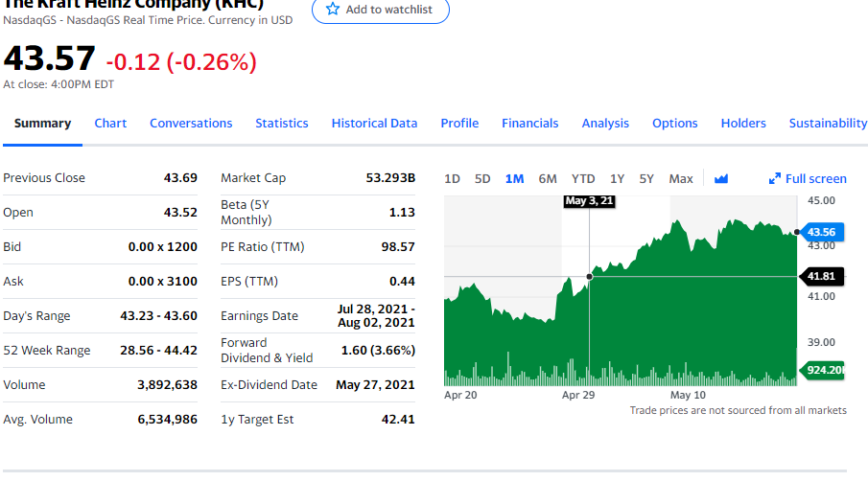The height and width of the screenshot is (481, 868).
Task: Click the Beta (5Y Monthly) value 1.13
Action: coord(402,213)
